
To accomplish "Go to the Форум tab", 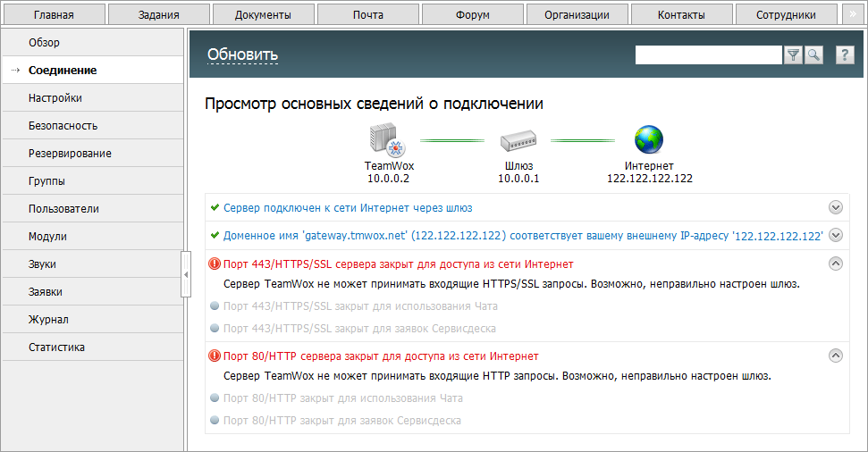I will [x=472, y=15].
